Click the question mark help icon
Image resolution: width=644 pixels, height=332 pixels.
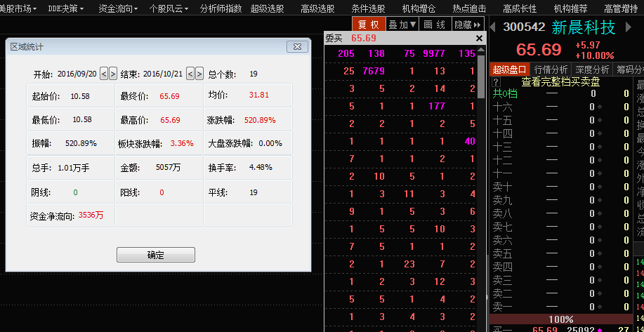coord(495,81)
